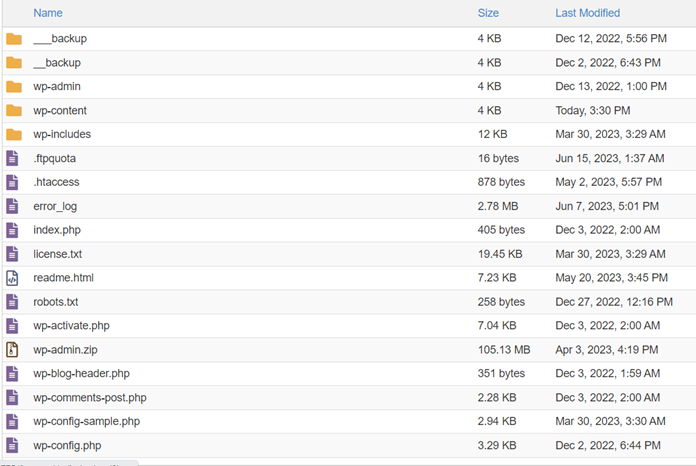Click the wp-comments-post.php file icon
This screenshot has width=696, height=466.
12,398
